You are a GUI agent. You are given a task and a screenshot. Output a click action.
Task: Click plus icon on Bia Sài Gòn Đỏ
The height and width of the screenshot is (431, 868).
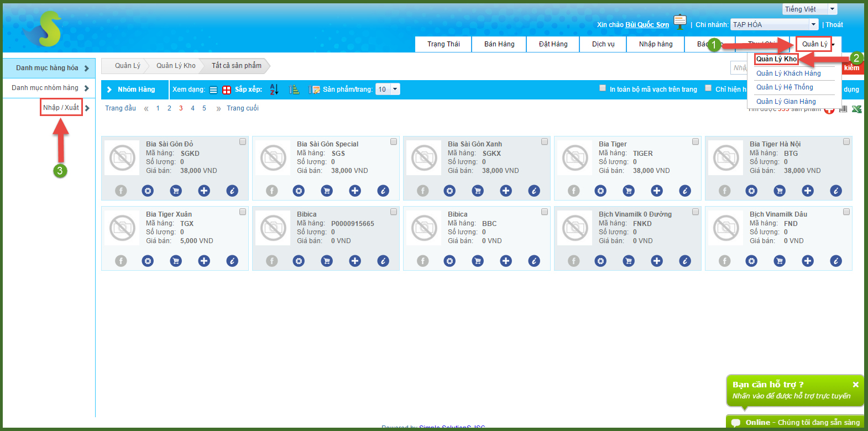204,191
